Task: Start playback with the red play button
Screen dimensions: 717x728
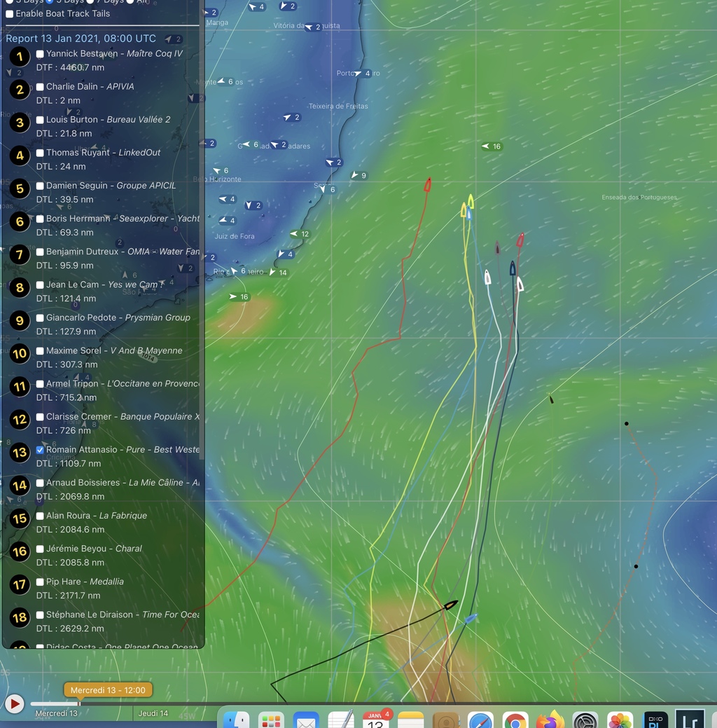Action: point(15,704)
